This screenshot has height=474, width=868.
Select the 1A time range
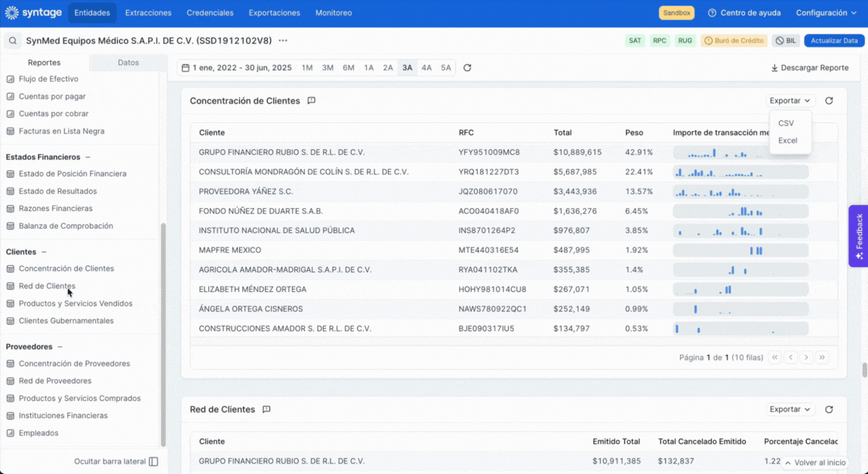[368, 68]
